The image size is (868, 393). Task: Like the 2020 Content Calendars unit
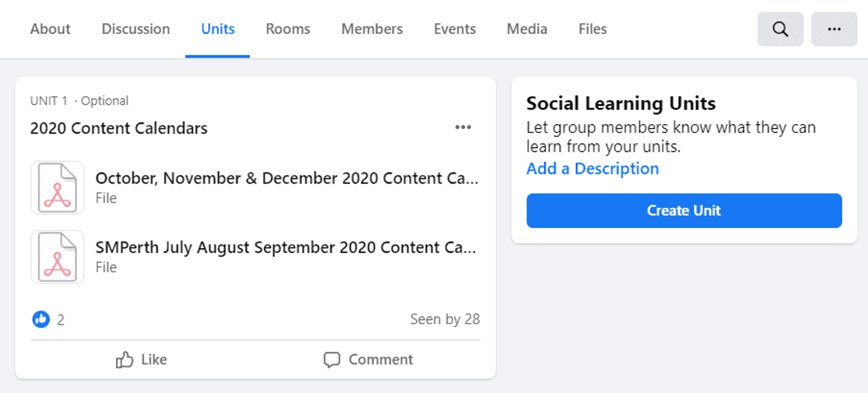(142, 359)
